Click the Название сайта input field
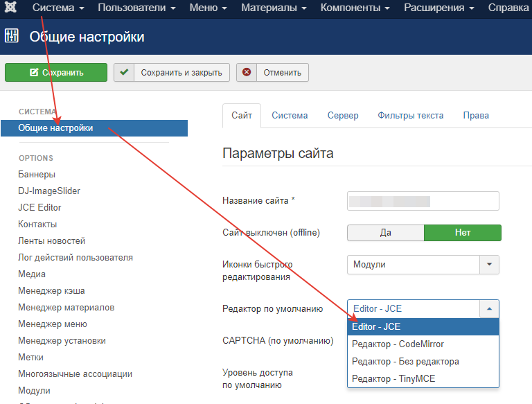Viewport: 532px width, 404px height. (423, 201)
